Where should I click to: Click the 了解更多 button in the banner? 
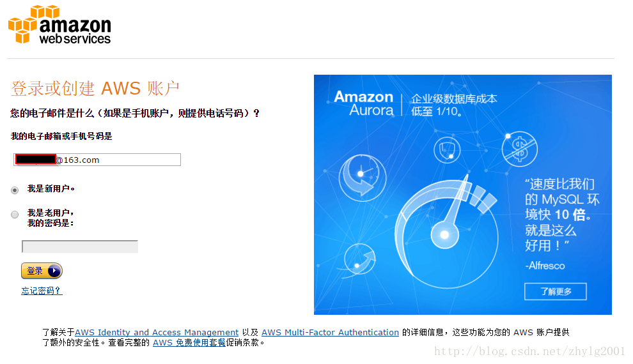pos(556,291)
